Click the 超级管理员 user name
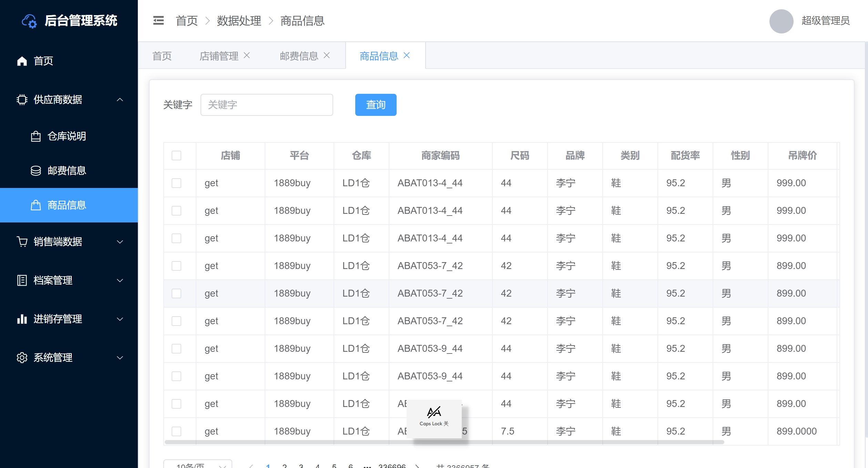 826,21
